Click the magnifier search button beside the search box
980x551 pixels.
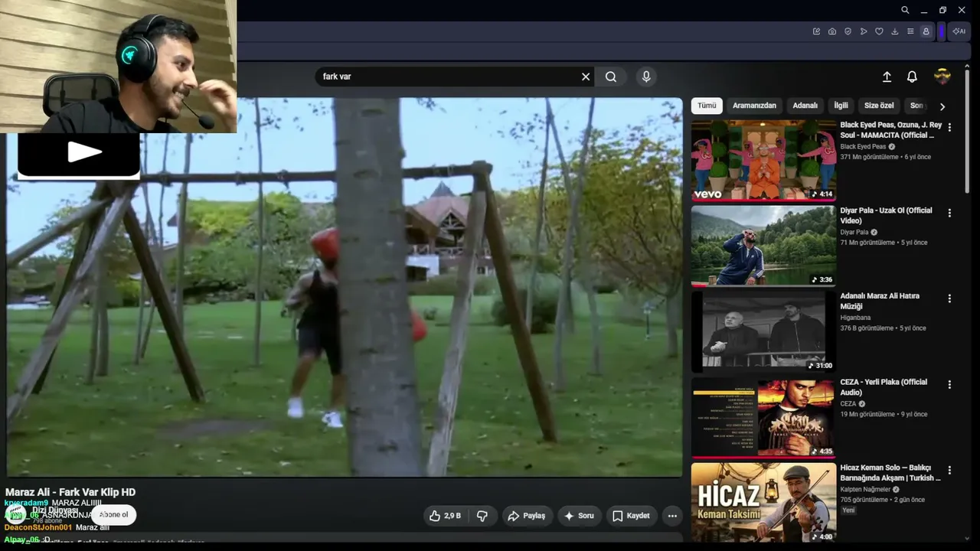pos(611,77)
